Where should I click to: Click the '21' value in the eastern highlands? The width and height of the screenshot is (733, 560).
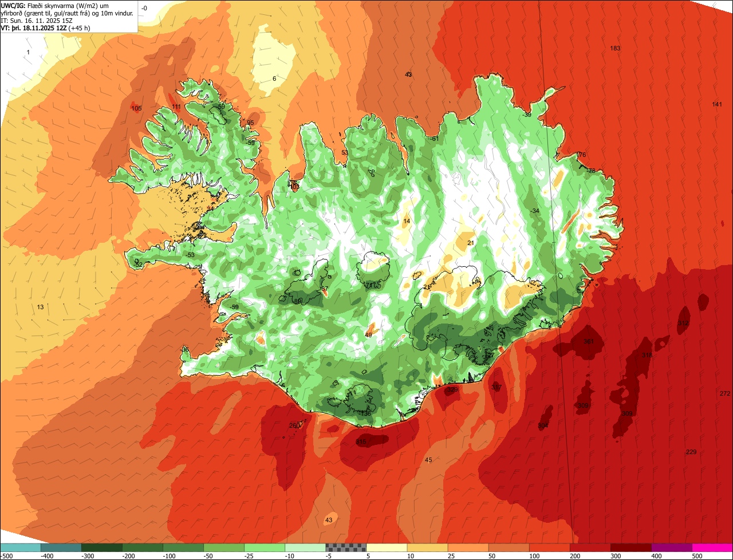tap(471, 243)
